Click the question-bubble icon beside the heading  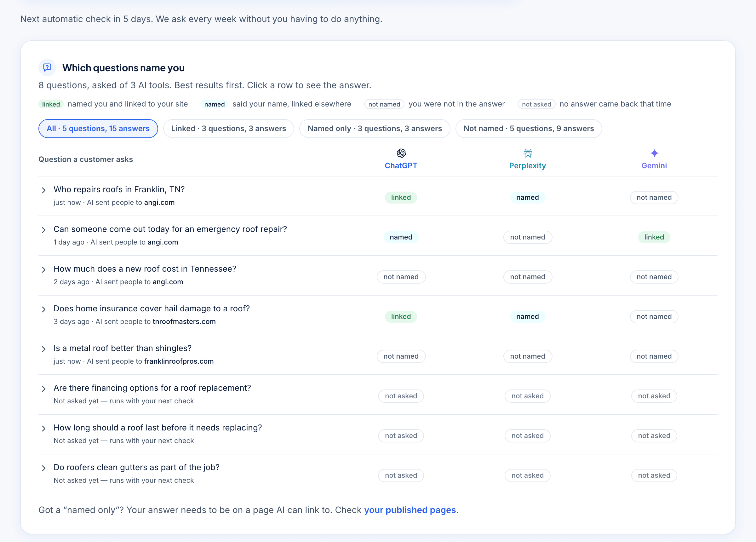pos(47,67)
